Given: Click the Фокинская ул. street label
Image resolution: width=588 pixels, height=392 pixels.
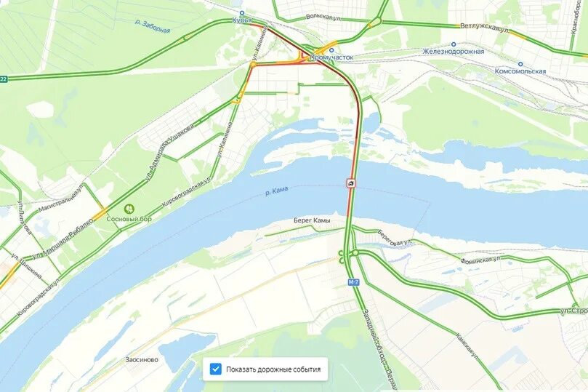Looking at the screenshot, I should point(480,260).
